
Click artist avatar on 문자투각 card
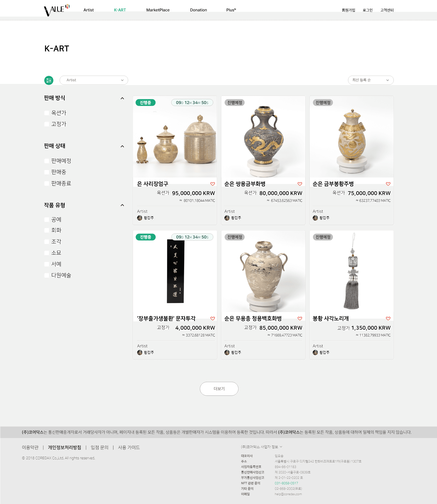[140, 352]
